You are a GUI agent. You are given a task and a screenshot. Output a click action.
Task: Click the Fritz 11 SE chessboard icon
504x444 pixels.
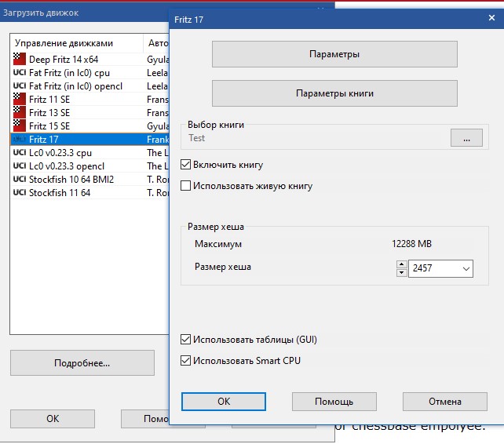point(20,99)
